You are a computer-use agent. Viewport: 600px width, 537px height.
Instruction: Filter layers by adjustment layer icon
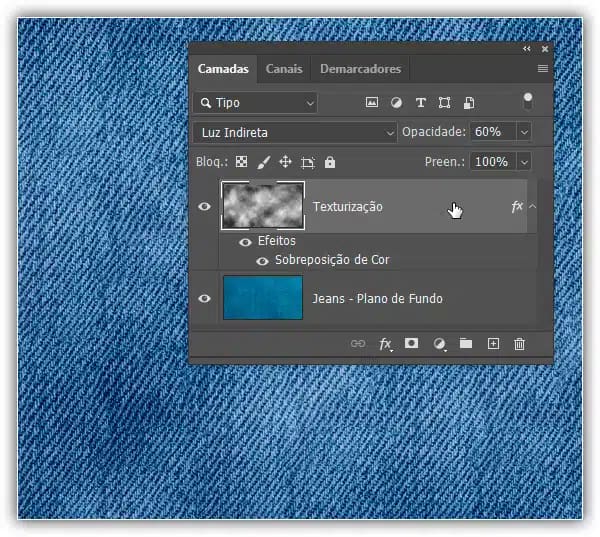[x=396, y=103]
